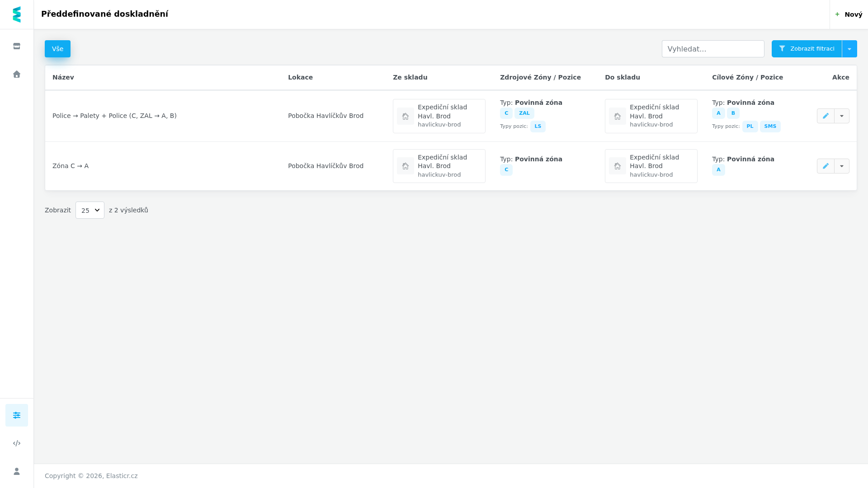Open the dropdown arrow beside Zobrazit filtraci
This screenshot has width=868, height=488.
pyautogui.click(x=849, y=49)
